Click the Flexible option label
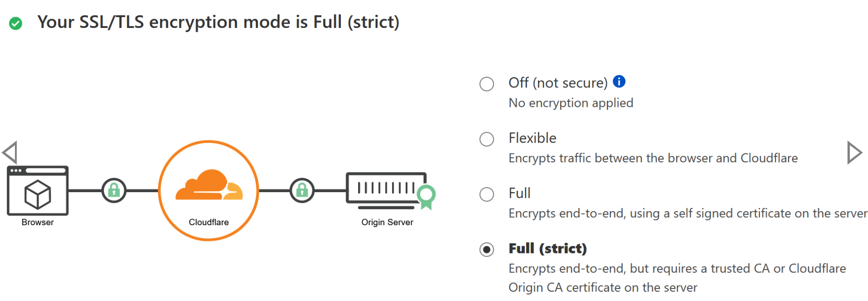Screen dimensions: 868x301 pyautogui.click(x=532, y=138)
